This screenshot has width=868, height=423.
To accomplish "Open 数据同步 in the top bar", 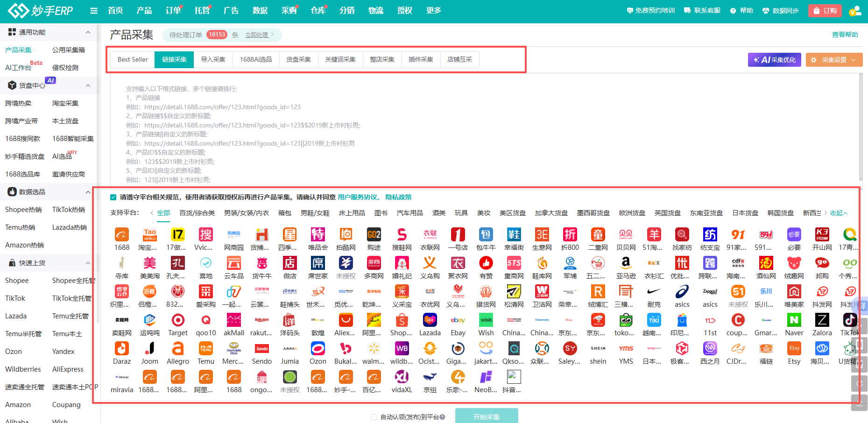I will pos(781,11).
